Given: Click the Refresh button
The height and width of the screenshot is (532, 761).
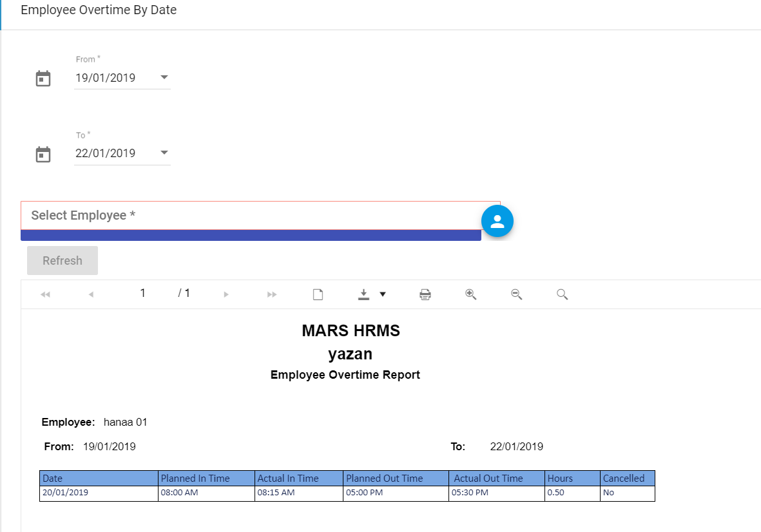Looking at the screenshot, I should (x=63, y=261).
